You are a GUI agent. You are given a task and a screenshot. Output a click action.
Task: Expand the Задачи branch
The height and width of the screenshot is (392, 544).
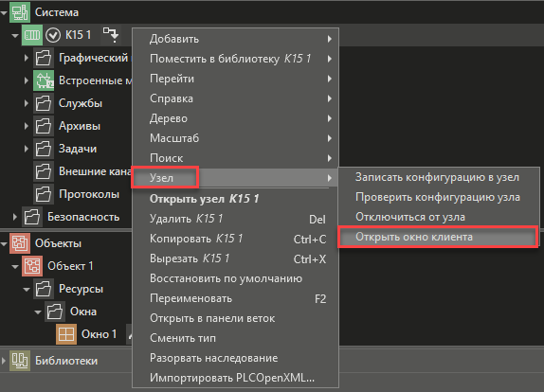27,149
